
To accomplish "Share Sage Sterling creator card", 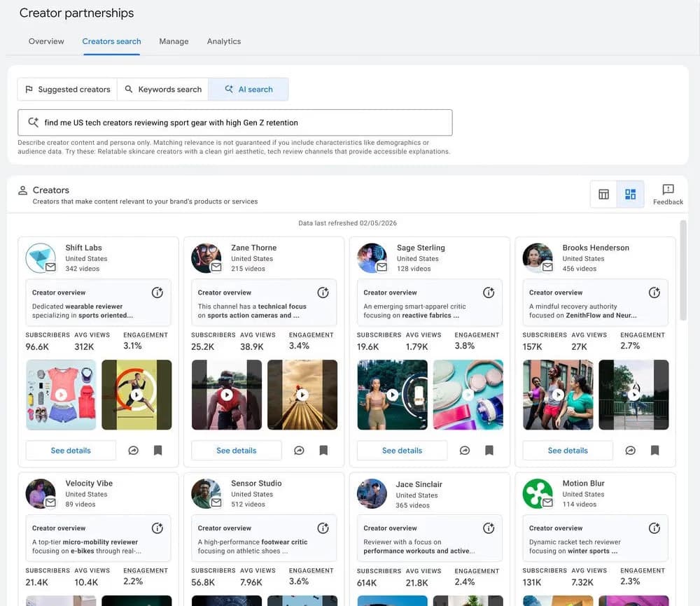I will [x=465, y=451].
